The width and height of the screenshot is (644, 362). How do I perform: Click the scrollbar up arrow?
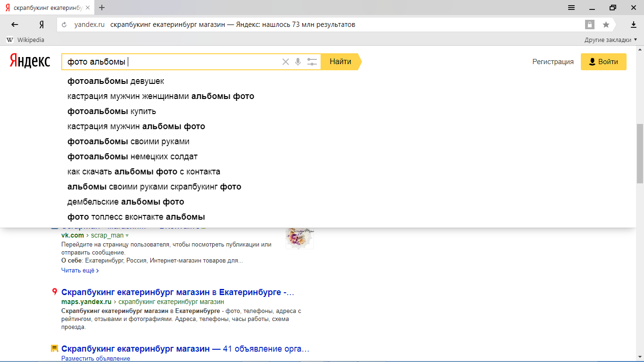[x=640, y=49]
